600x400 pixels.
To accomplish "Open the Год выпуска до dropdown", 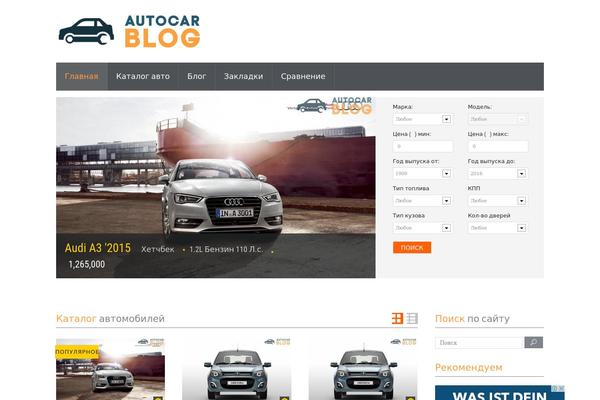I will (x=498, y=173).
